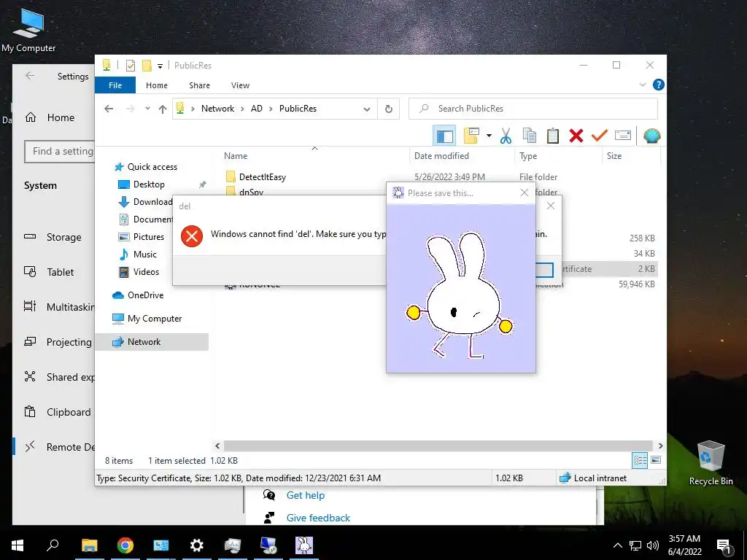Screen dimensions: 747x560
Task: Click the Settings back arrow
Action: click(x=30, y=76)
